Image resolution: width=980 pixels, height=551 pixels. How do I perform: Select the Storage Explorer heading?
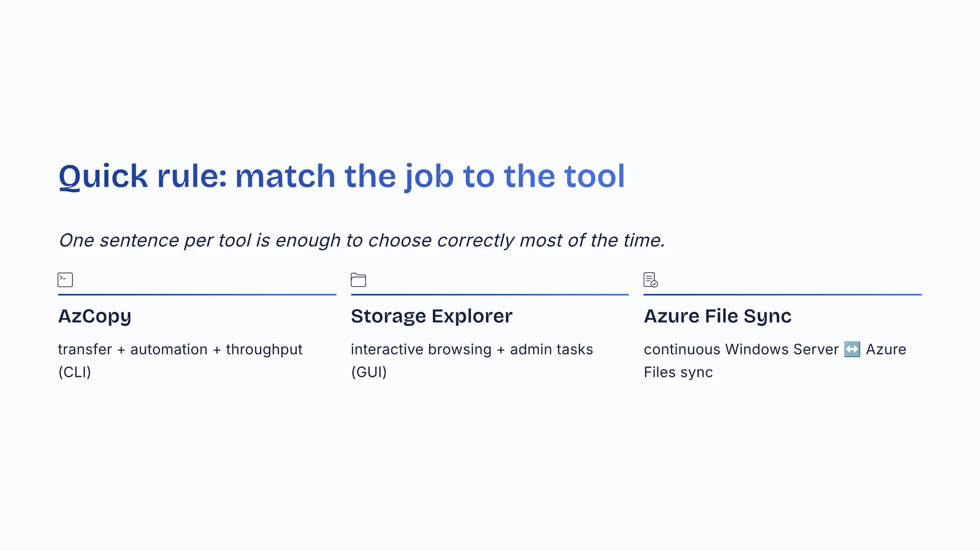[431, 316]
